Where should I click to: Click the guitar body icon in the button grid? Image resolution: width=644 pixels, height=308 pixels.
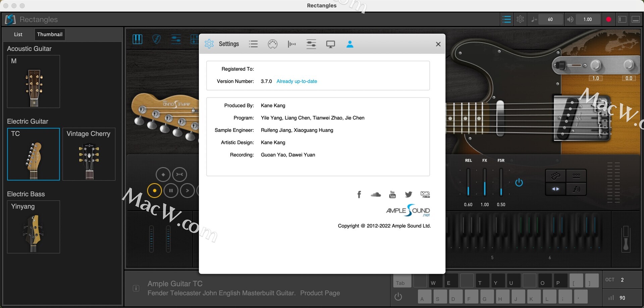[x=556, y=176]
